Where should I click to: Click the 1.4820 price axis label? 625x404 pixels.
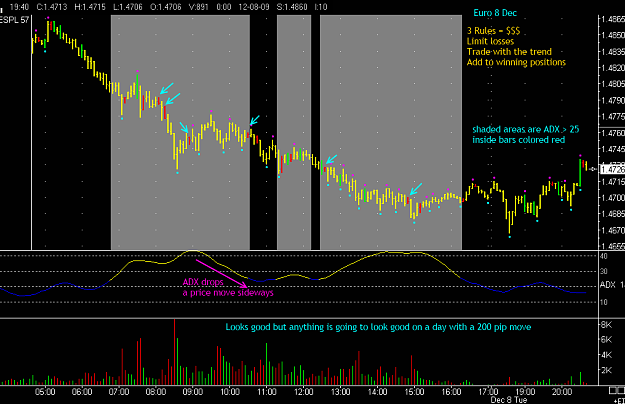[613, 68]
